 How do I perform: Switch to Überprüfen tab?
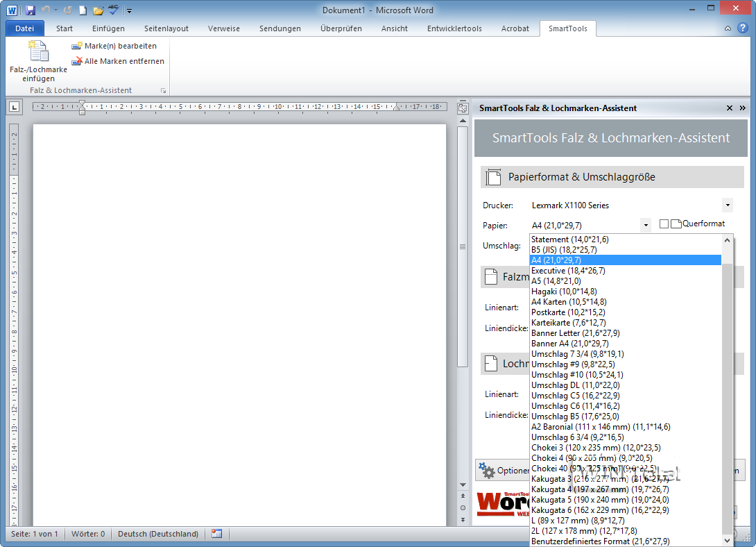(x=341, y=28)
